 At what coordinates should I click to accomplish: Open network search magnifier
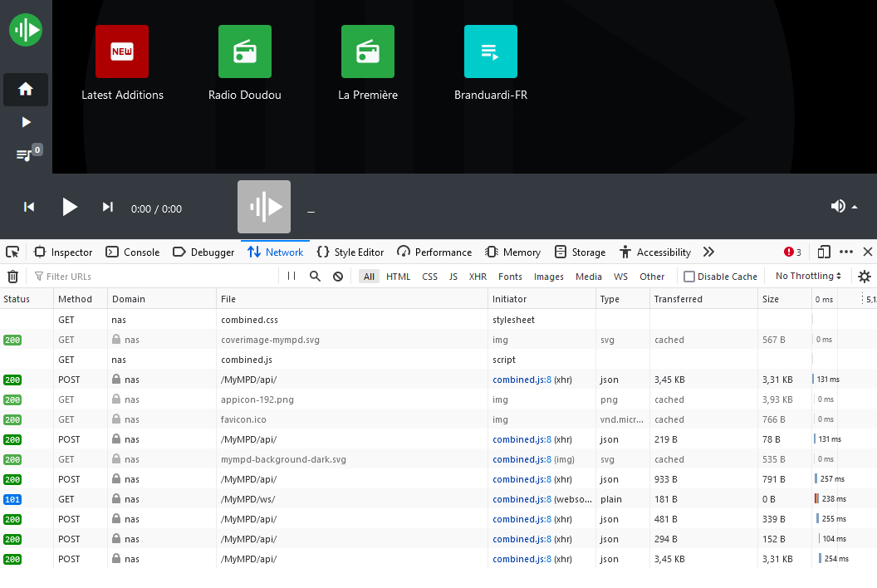point(315,277)
